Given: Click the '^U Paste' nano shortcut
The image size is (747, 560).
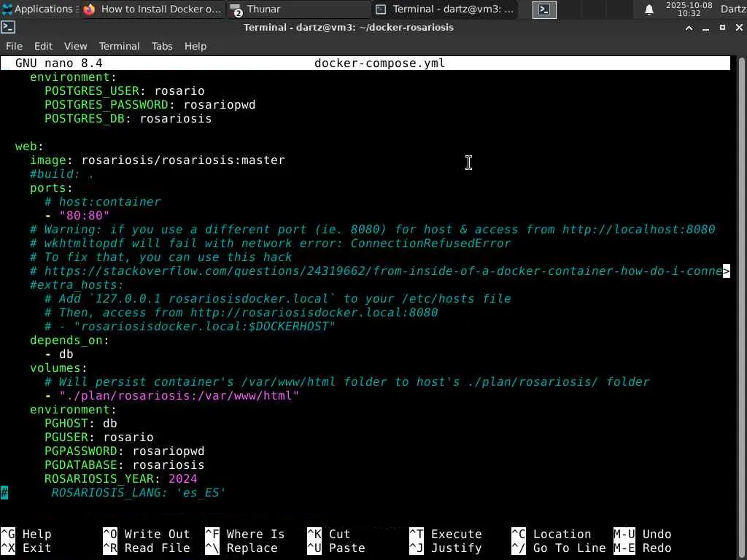Looking at the screenshot, I should pos(336,548).
